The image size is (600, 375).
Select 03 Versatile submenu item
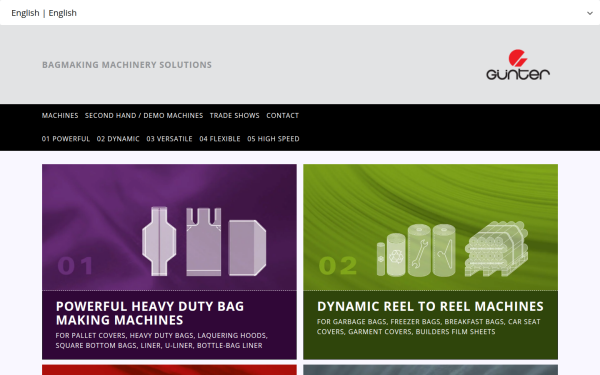pyautogui.click(x=170, y=139)
